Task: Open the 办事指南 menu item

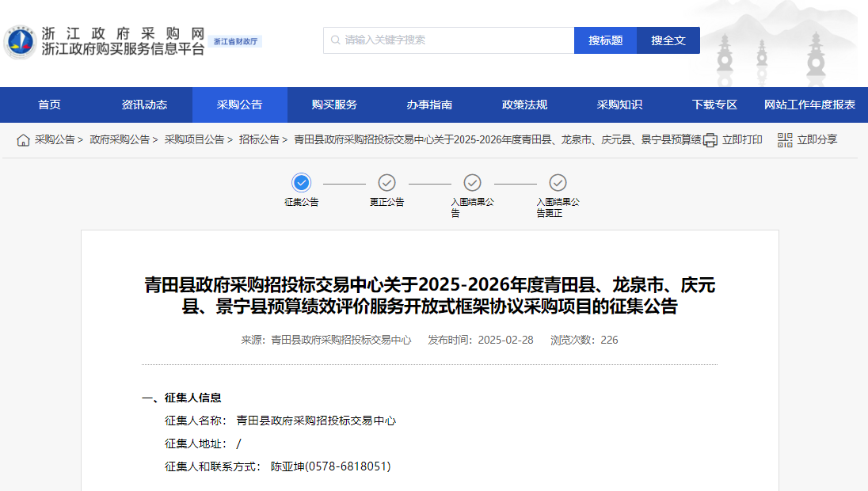Action: (428, 104)
